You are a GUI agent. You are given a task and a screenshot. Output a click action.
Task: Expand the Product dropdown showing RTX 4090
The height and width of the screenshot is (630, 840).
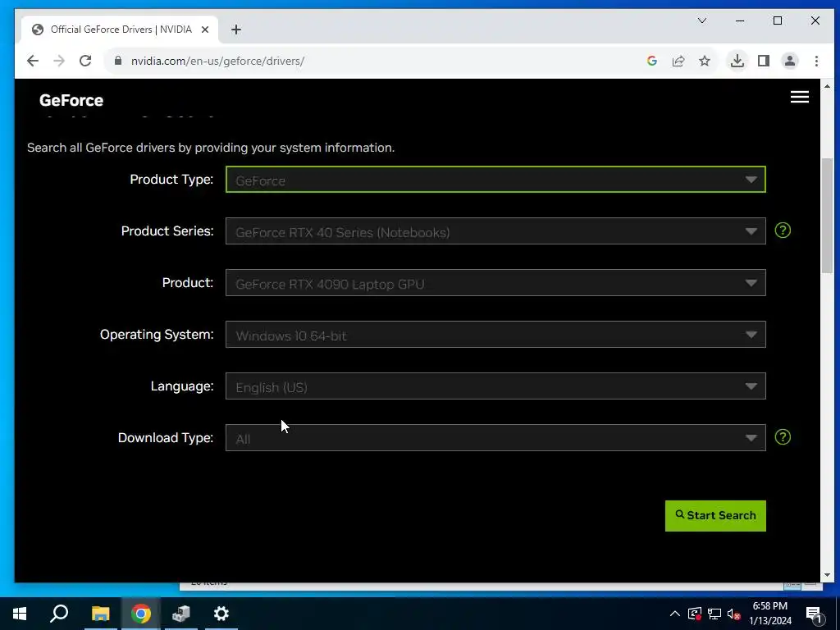495,283
